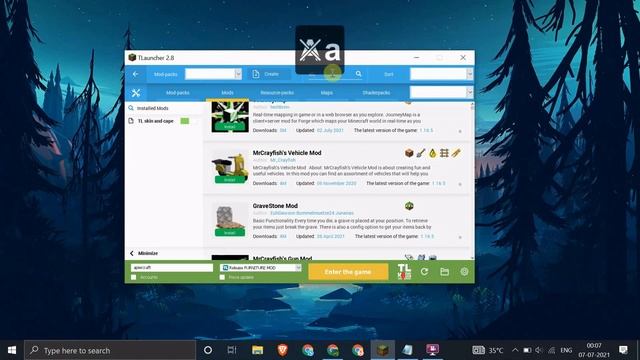The image size is (640, 360).
Task: Click the Create document icon
Action: (x=256, y=74)
